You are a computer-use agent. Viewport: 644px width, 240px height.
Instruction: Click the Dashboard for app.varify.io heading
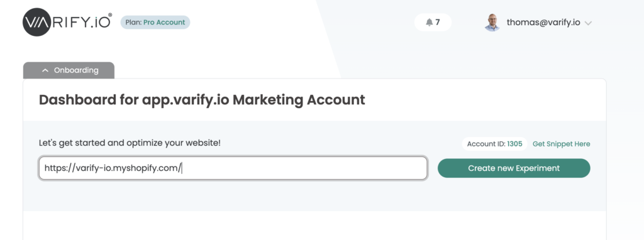pyautogui.click(x=202, y=100)
